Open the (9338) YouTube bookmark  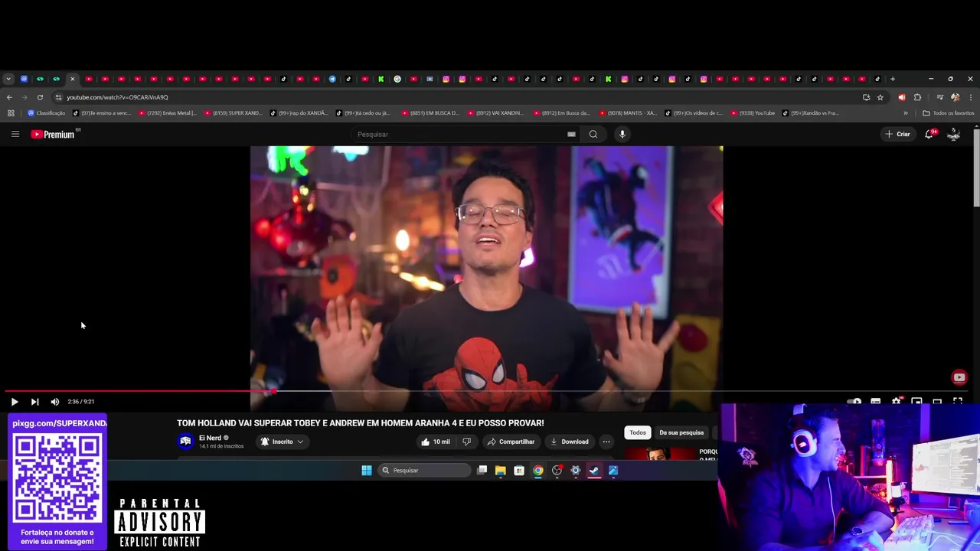(753, 113)
